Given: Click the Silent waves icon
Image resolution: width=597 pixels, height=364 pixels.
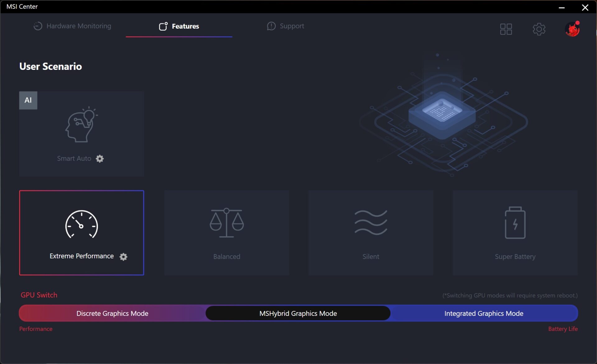Looking at the screenshot, I should [371, 222].
